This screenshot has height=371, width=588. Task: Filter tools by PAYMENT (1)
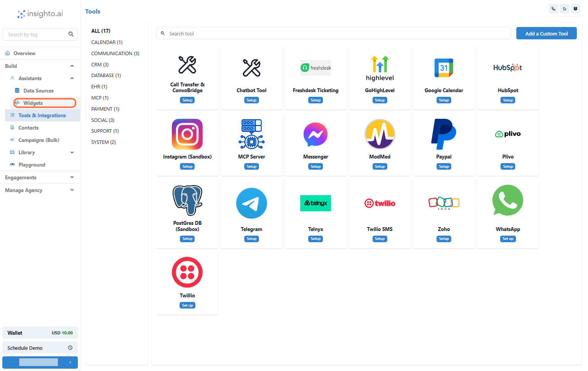click(x=105, y=109)
